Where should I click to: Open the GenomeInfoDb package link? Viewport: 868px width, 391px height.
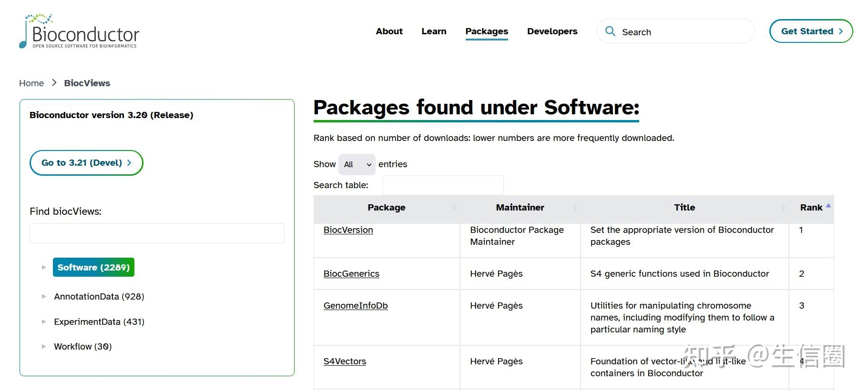pyautogui.click(x=356, y=306)
